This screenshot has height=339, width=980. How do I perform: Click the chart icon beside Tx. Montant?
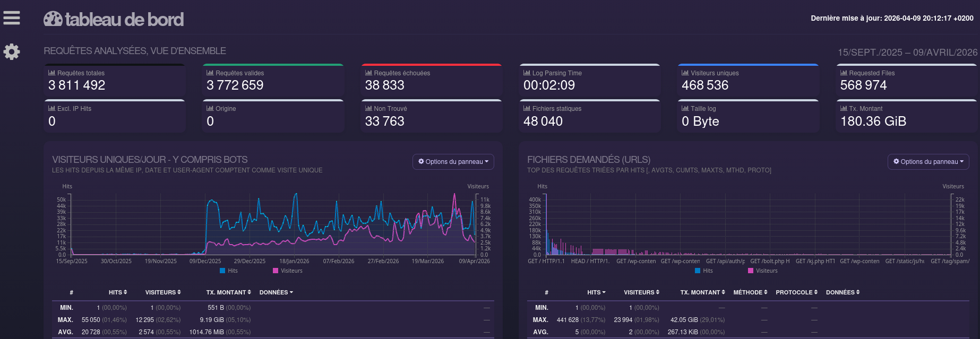(844, 108)
